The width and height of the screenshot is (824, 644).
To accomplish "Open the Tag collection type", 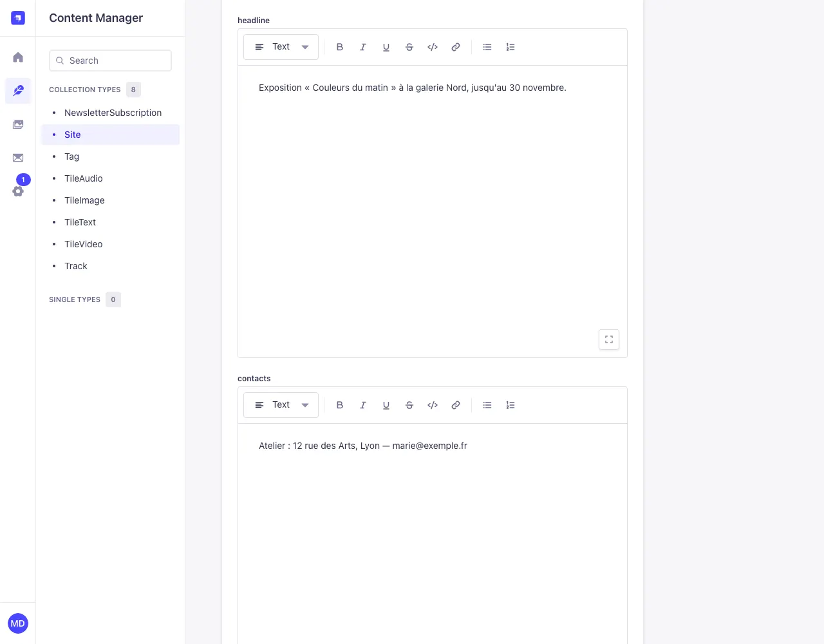I will (x=111, y=156).
